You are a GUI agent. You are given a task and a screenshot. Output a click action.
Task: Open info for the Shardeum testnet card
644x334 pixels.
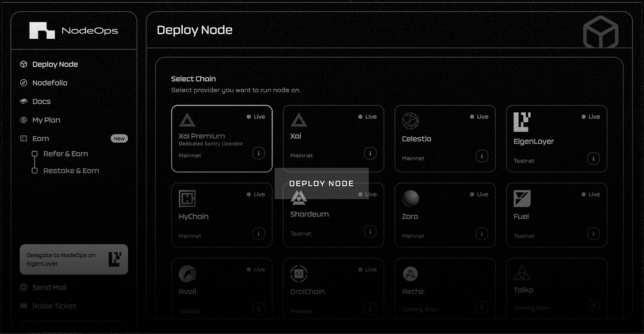[x=370, y=231]
